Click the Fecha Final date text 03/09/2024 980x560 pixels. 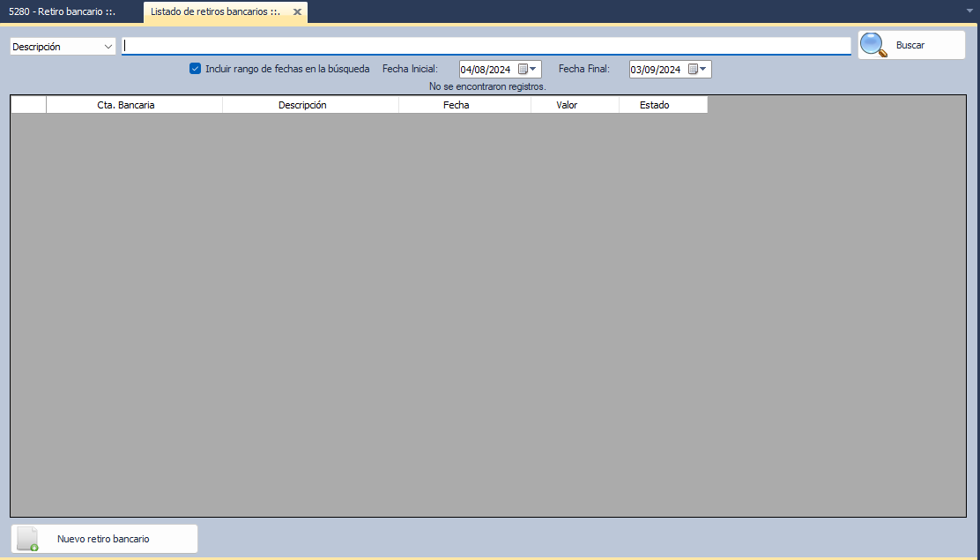pyautogui.click(x=656, y=70)
